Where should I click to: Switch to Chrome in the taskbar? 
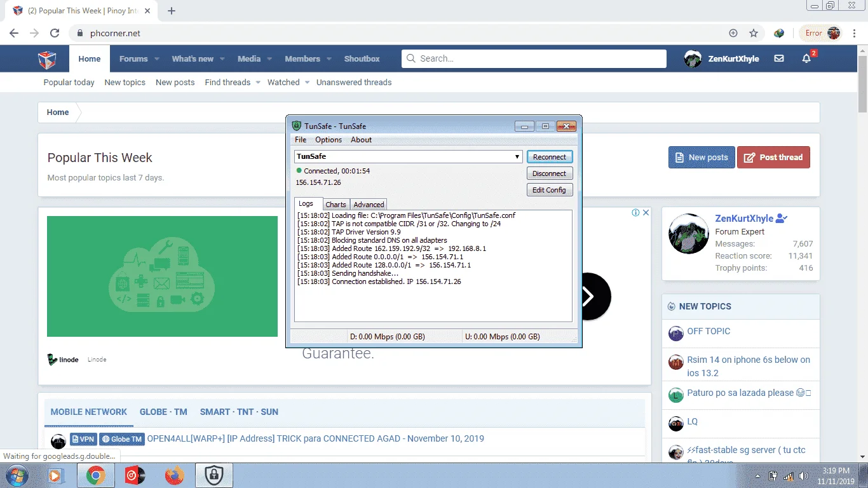pyautogui.click(x=96, y=475)
